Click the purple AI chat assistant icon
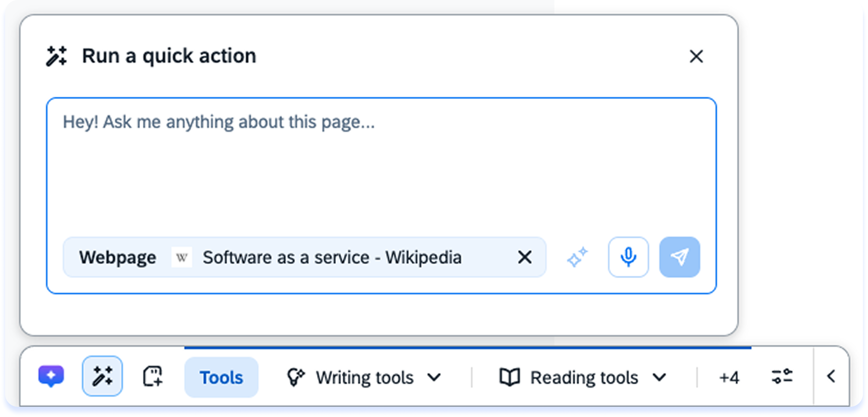Viewport: 868px width, 417px height. (51, 376)
